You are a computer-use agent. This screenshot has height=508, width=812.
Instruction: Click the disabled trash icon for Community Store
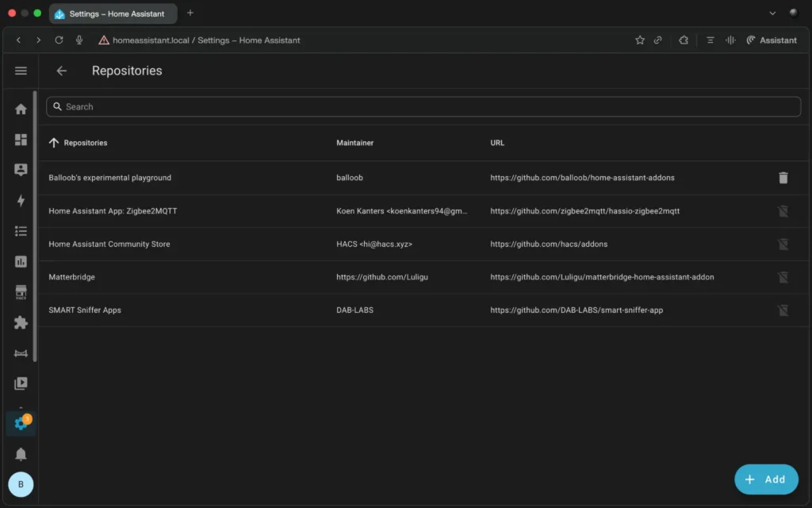[783, 244]
